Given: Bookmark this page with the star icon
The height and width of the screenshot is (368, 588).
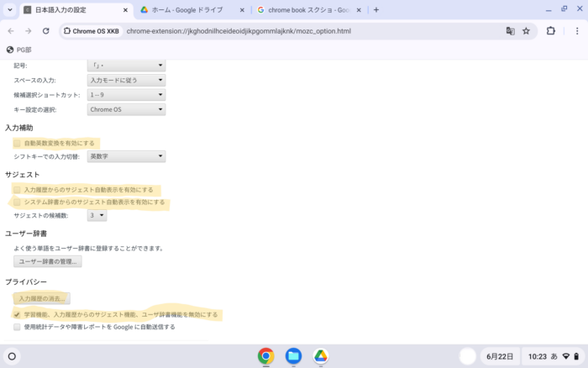Looking at the screenshot, I should point(526,31).
